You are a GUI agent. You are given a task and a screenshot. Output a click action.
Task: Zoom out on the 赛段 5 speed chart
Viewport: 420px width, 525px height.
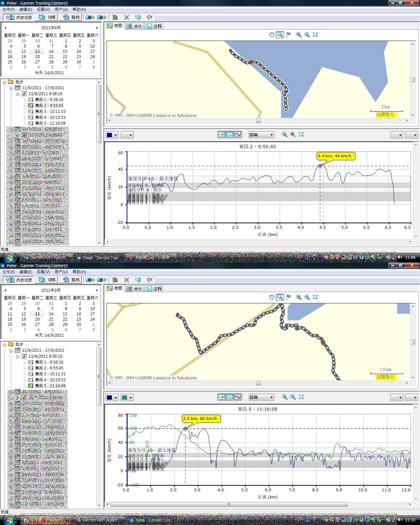(x=293, y=397)
